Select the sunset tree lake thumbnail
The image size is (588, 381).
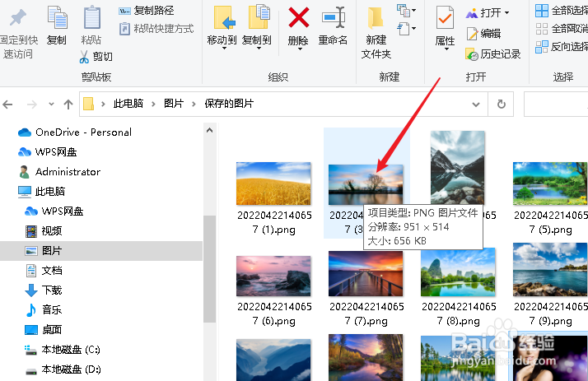click(x=366, y=184)
